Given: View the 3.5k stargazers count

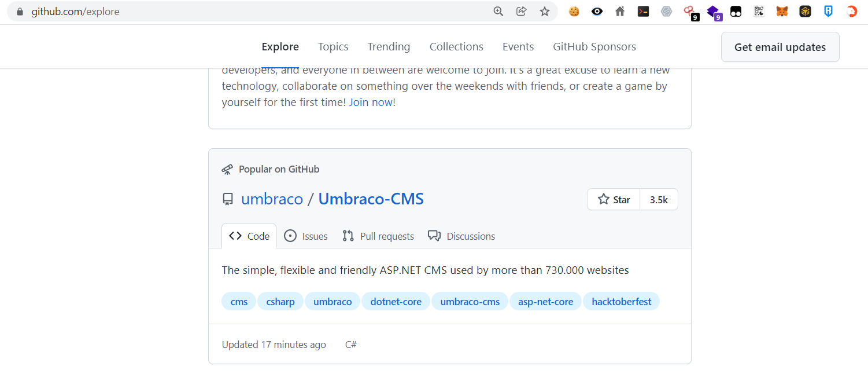Looking at the screenshot, I should 659,199.
